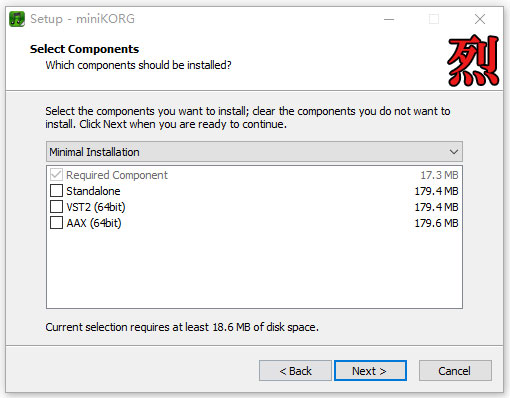The image size is (510, 398).
Task: Tick the VST2 (64bit) checkbox
Action: click(56, 207)
